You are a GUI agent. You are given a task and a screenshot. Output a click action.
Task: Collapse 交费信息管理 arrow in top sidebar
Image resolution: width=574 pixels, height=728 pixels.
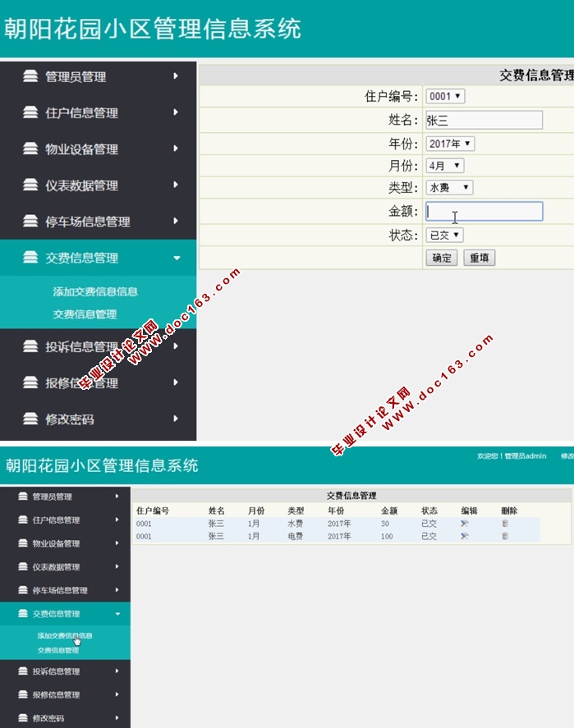(177, 258)
